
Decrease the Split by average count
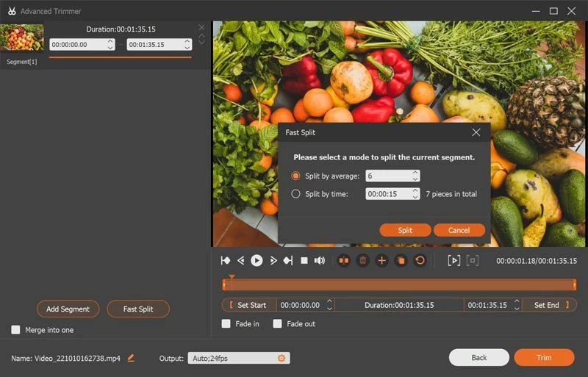pos(415,179)
